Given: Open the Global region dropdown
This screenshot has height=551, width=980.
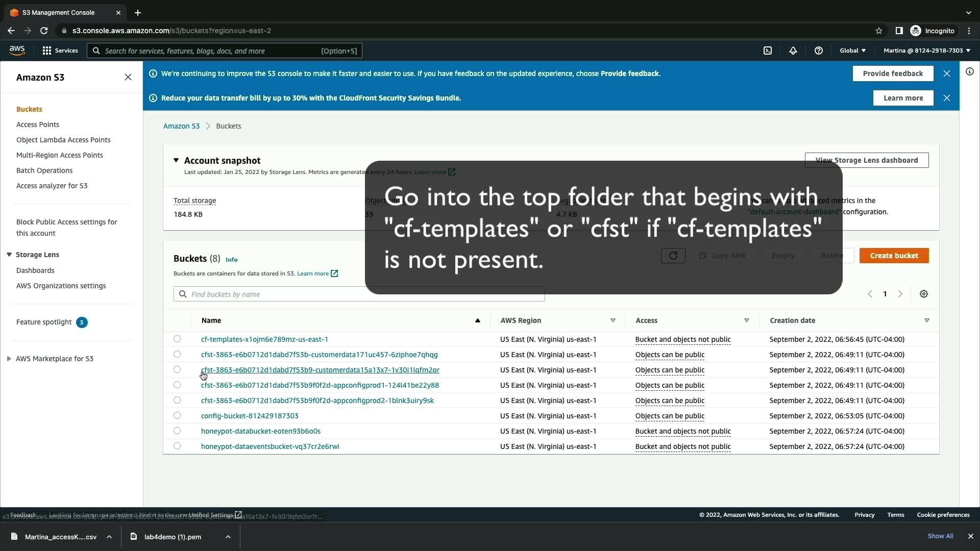Looking at the screenshot, I should tap(852, 51).
